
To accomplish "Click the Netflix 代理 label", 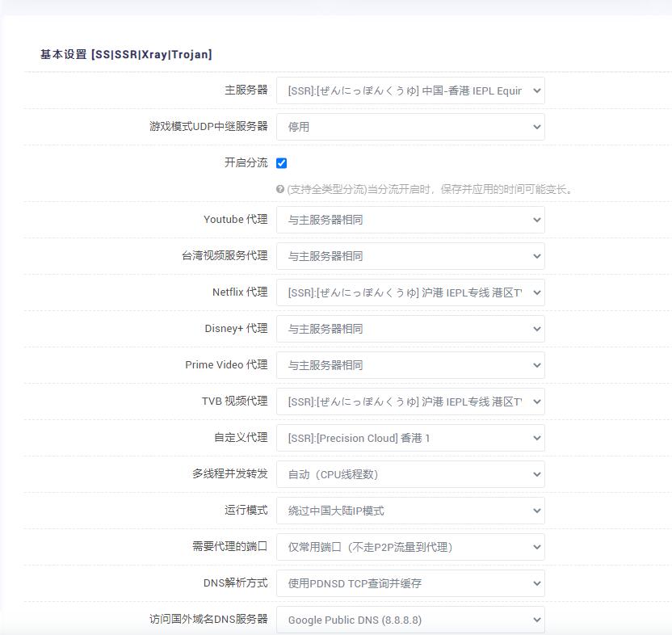I will pos(240,292).
